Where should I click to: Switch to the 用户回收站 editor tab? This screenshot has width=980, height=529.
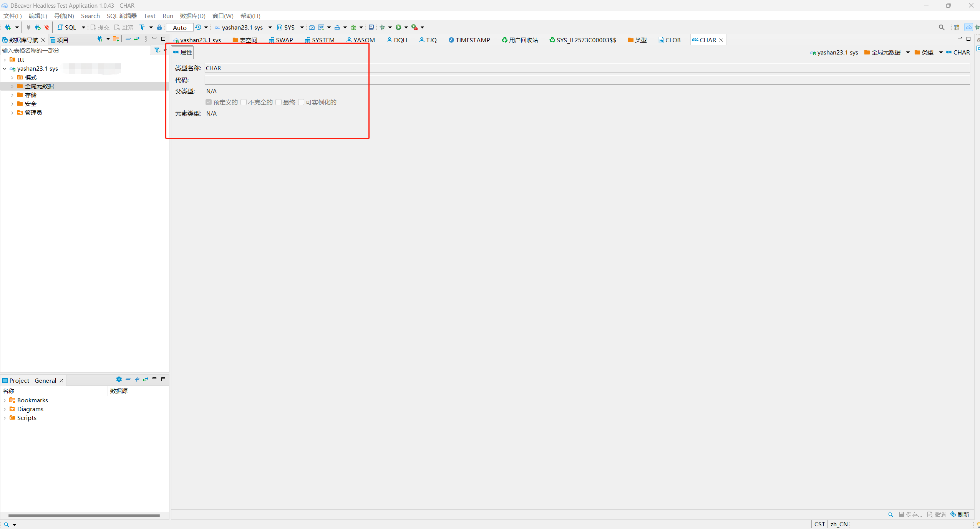[x=520, y=40]
